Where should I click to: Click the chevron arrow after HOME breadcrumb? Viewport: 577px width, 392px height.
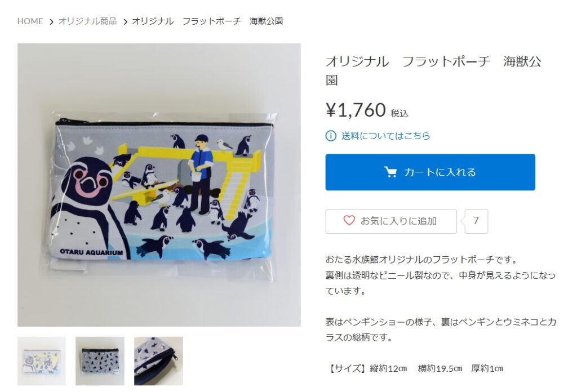51,22
